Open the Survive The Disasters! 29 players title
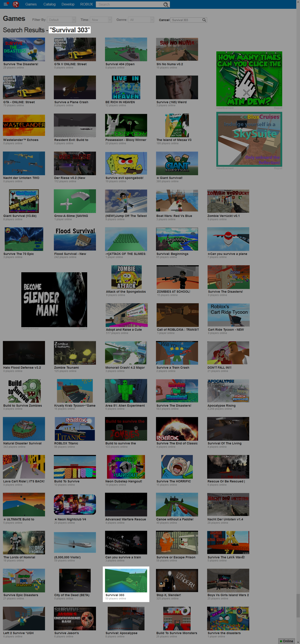The width and height of the screenshot is (300, 644). [21, 64]
